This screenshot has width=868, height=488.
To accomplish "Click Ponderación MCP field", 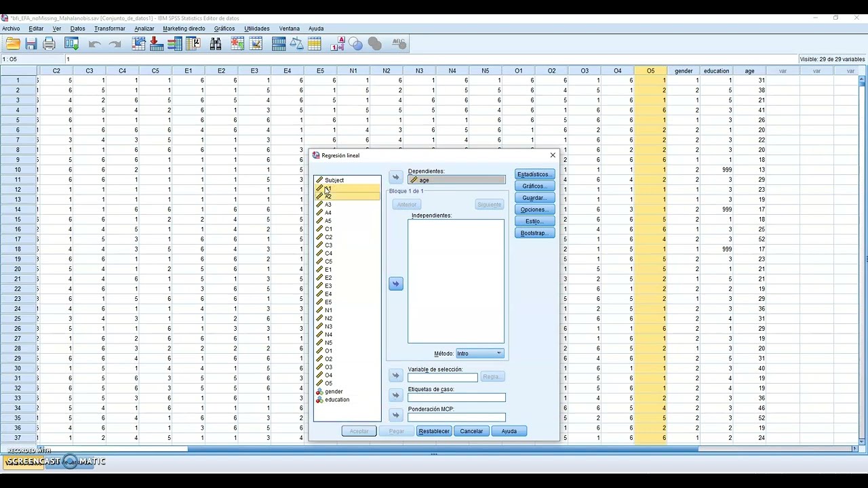I will (456, 418).
